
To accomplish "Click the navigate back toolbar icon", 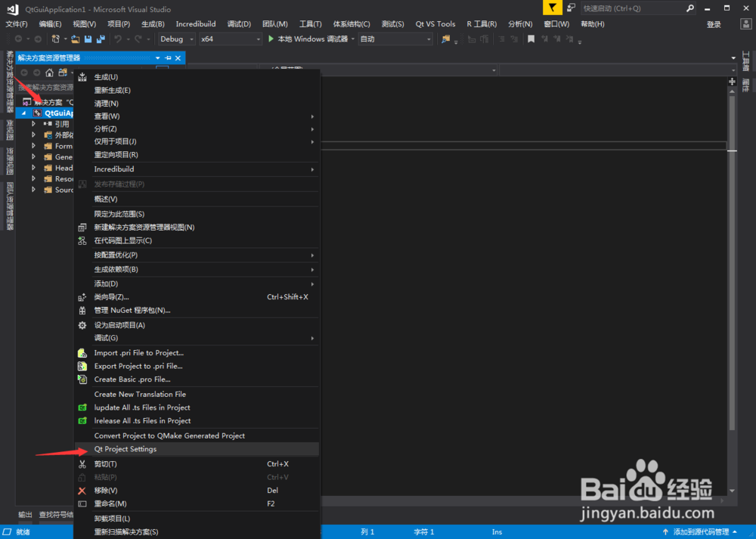I will (18, 39).
